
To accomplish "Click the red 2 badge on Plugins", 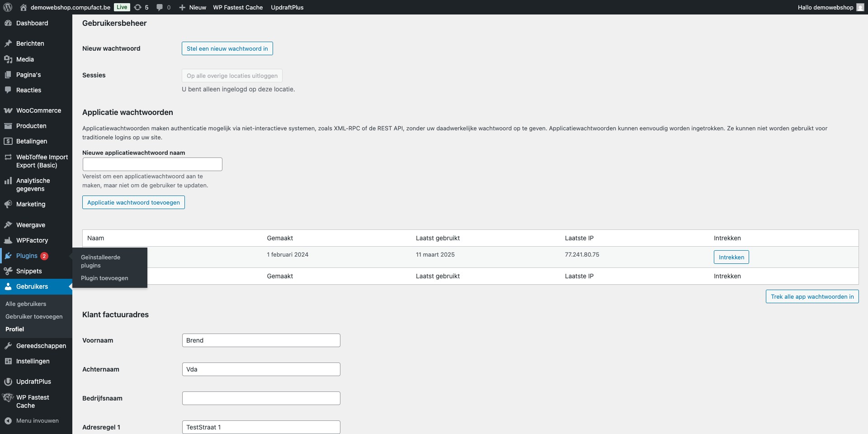I will click(x=44, y=256).
